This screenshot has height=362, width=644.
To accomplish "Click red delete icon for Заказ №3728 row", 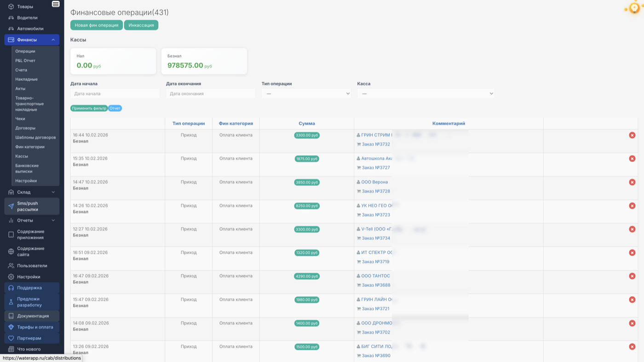I will (632, 182).
